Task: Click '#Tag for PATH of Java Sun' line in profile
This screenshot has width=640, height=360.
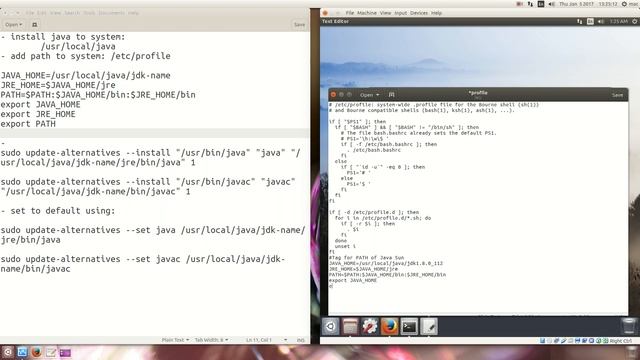Action: pyautogui.click(x=367, y=258)
